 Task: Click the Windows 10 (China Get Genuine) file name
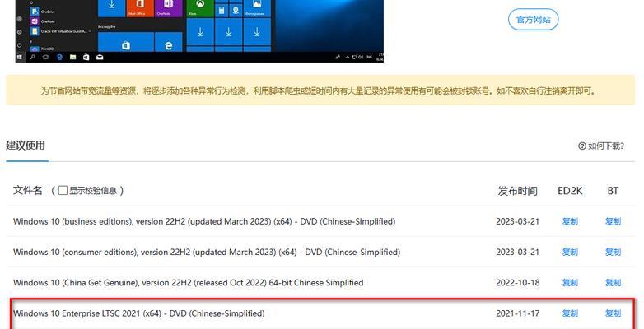[x=188, y=283]
